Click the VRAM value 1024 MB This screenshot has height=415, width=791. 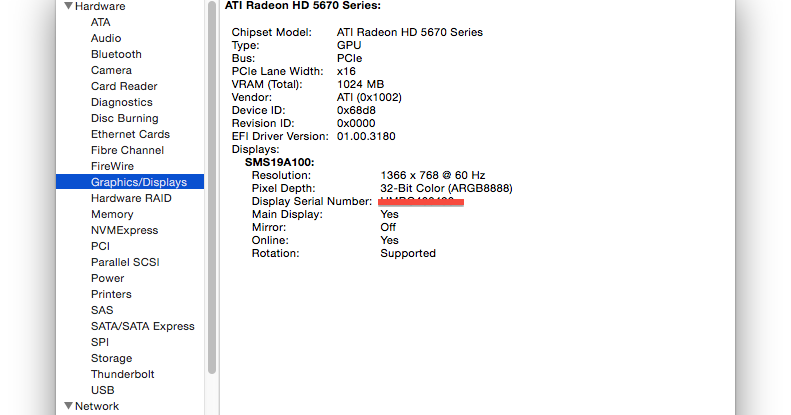coord(360,84)
